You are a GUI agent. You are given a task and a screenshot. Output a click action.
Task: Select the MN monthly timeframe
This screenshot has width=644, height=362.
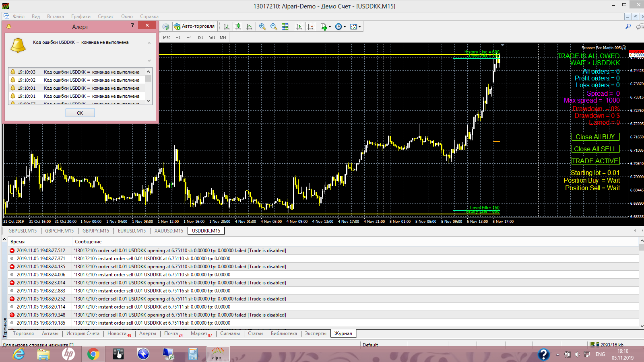pos(223,37)
